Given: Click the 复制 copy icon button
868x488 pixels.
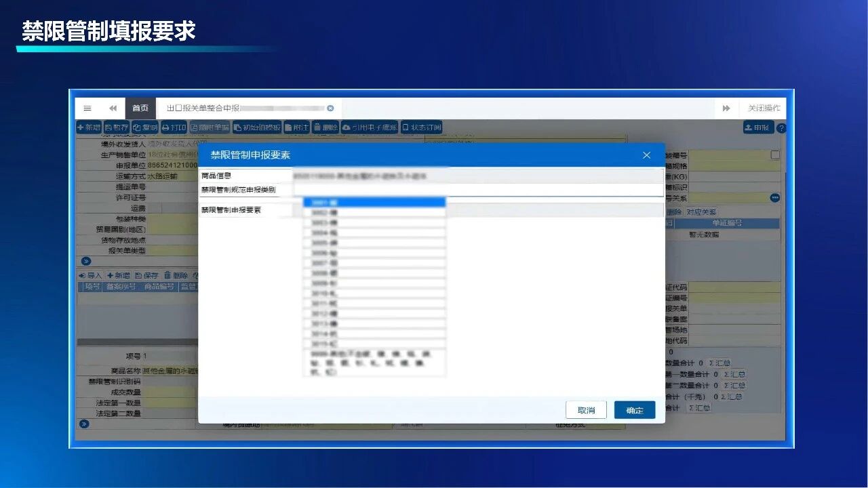Looking at the screenshot, I should [x=144, y=127].
